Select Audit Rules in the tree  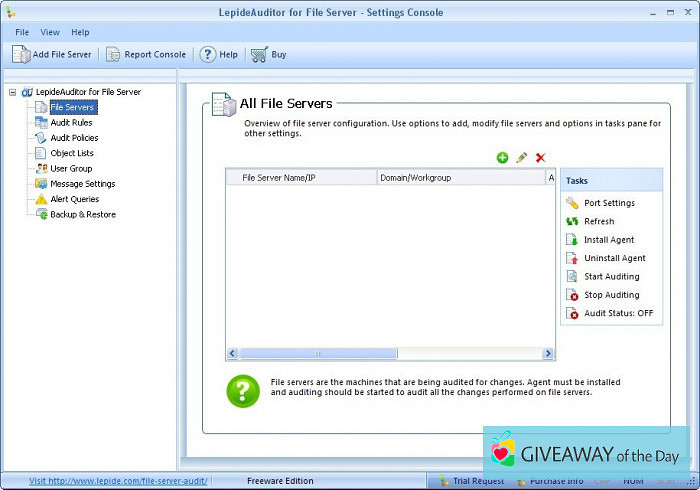[x=71, y=122]
